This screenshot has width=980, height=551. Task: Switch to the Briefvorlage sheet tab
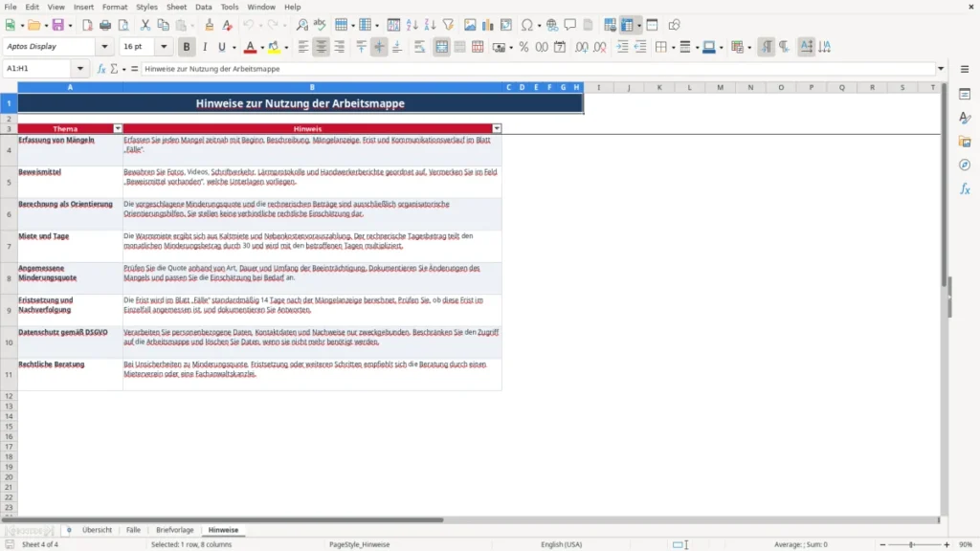tap(175, 530)
